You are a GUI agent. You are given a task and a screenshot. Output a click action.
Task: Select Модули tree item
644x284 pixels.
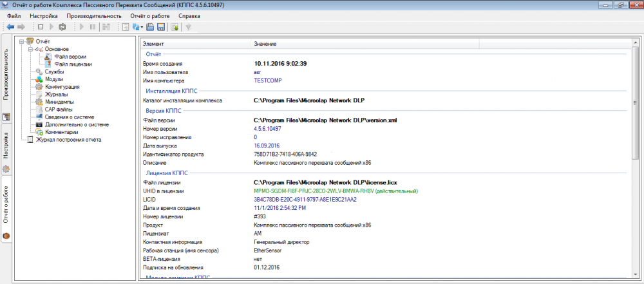[54, 79]
